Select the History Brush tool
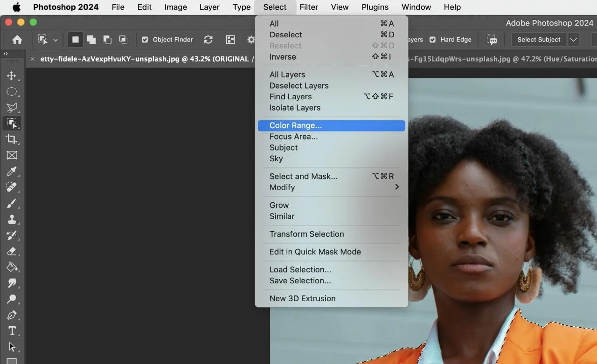597x364 pixels. click(12, 235)
